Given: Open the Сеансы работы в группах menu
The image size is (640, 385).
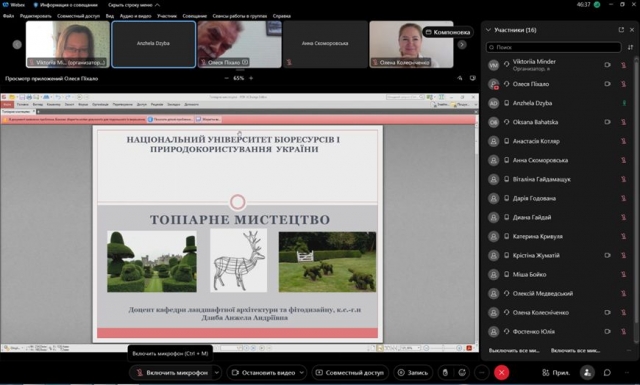Looking at the screenshot, I should 240,16.
